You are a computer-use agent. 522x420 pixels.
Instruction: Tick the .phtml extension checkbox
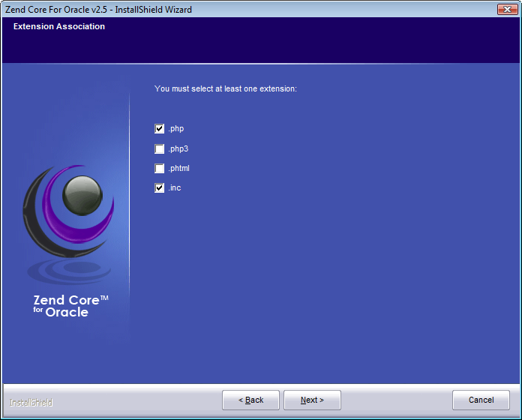[x=159, y=169]
